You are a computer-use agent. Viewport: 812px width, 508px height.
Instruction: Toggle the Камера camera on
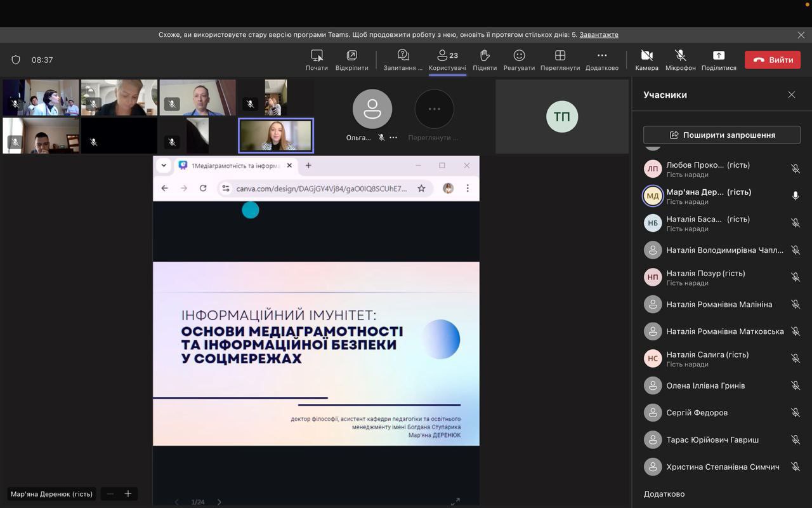coord(646,56)
